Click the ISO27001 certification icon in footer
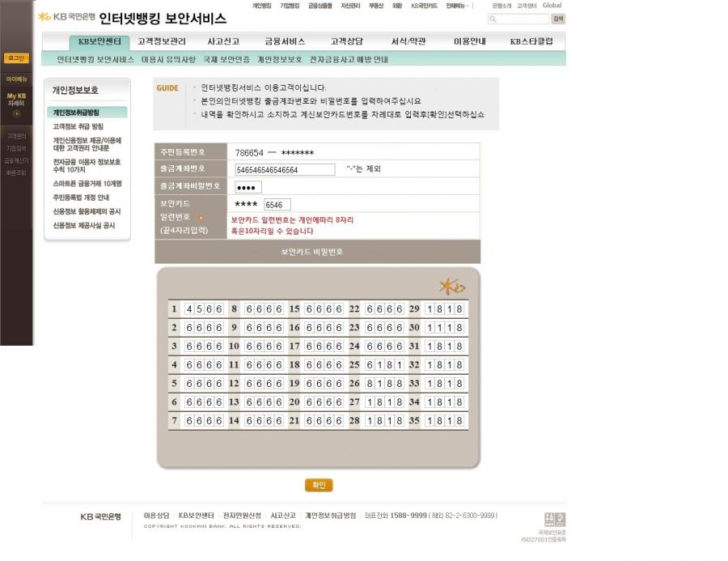The height and width of the screenshot is (561, 728). coord(555,519)
